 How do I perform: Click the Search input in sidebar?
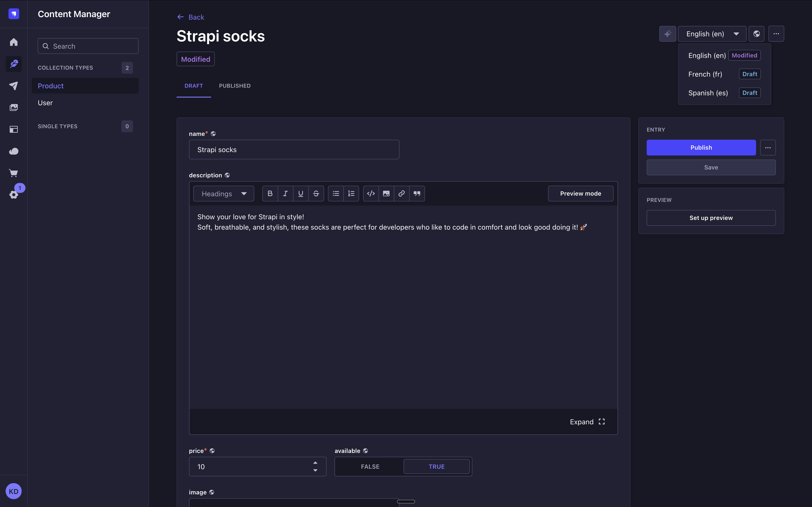[88, 46]
